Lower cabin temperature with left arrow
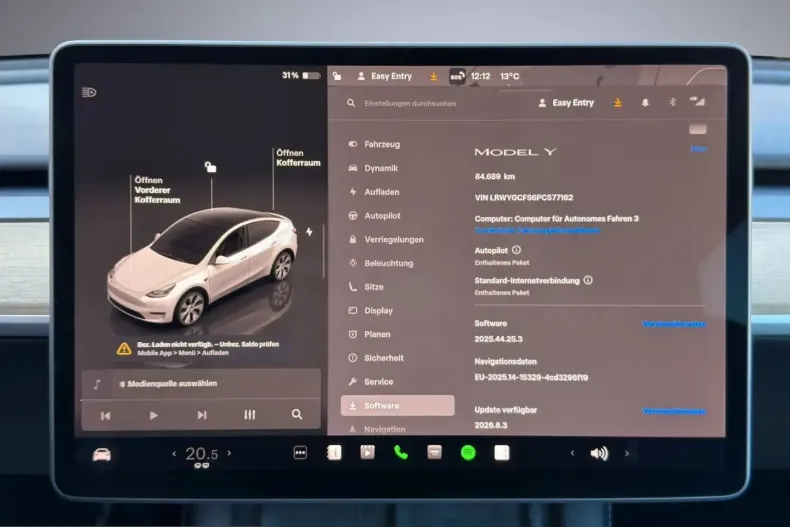 (174, 453)
